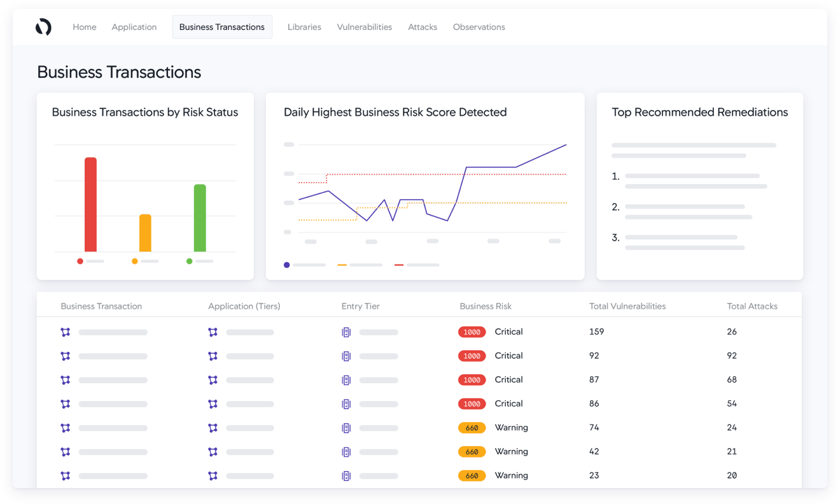
Task: Sort by the Total Vulnerabilities column header
Action: tap(627, 306)
